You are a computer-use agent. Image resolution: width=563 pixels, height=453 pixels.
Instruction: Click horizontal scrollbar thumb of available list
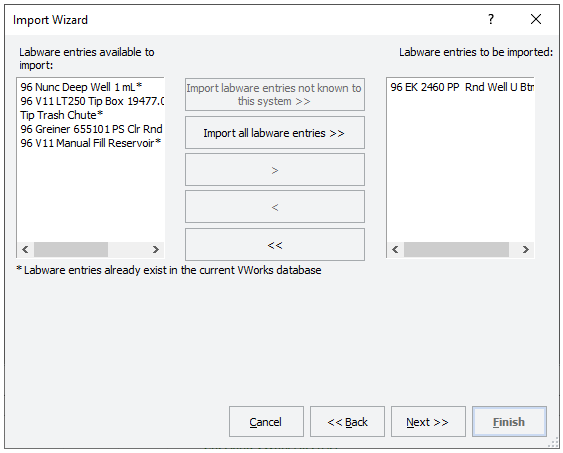point(71,249)
